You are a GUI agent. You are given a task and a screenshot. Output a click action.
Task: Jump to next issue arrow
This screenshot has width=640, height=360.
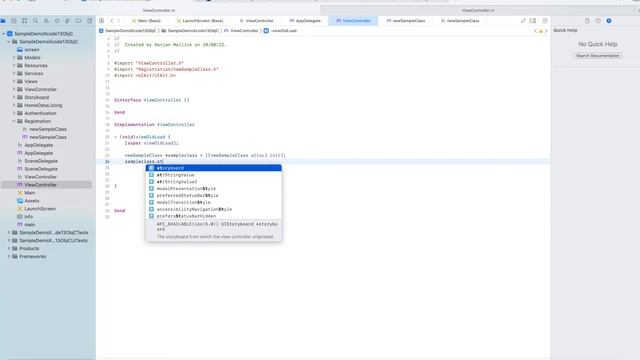(547, 31)
